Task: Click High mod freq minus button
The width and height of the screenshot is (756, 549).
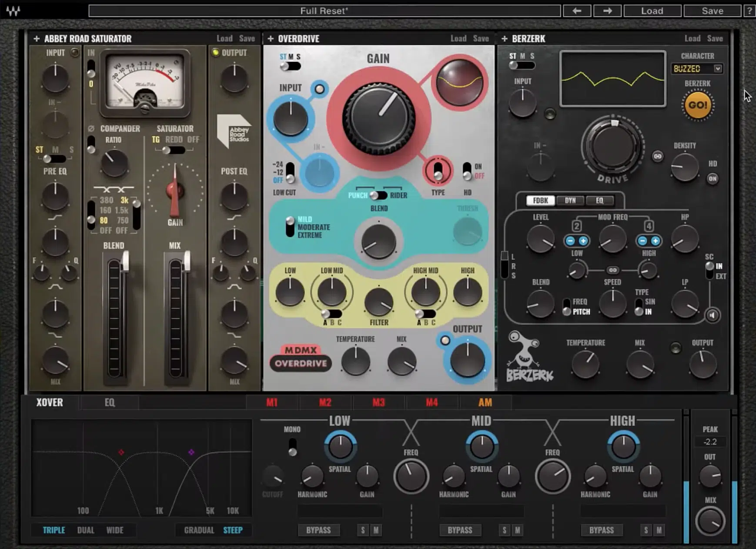Action: pyautogui.click(x=642, y=241)
